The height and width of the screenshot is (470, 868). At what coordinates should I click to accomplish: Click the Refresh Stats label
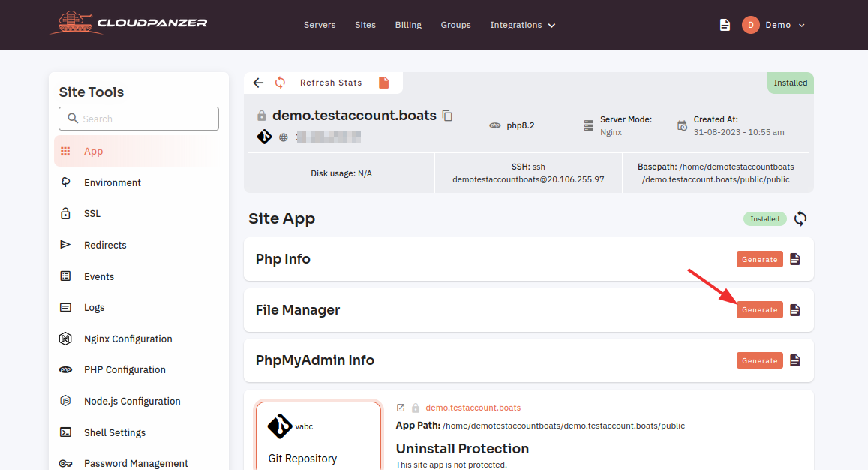331,83
